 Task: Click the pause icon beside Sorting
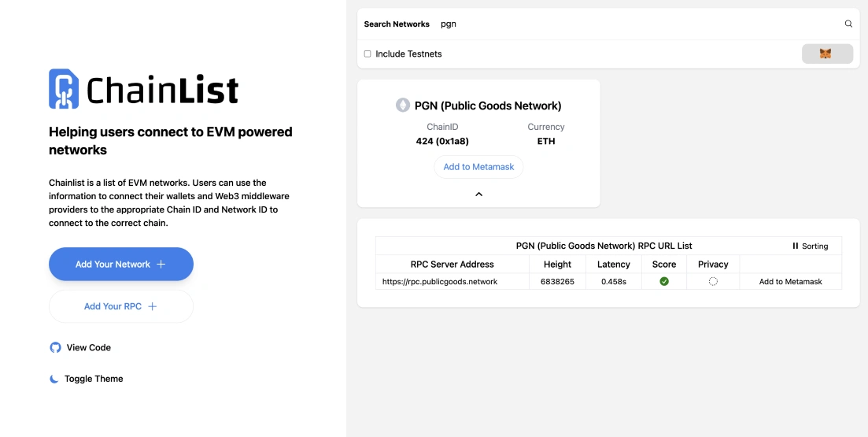(x=796, y=246)
